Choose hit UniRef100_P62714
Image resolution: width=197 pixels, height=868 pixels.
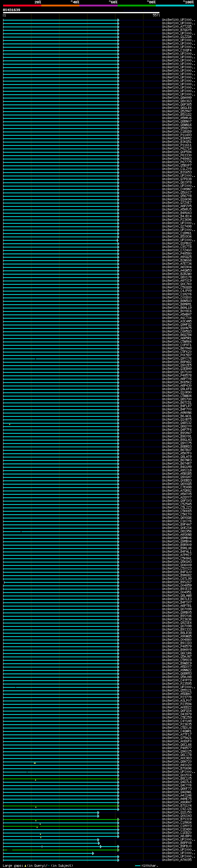pos(177,149)
